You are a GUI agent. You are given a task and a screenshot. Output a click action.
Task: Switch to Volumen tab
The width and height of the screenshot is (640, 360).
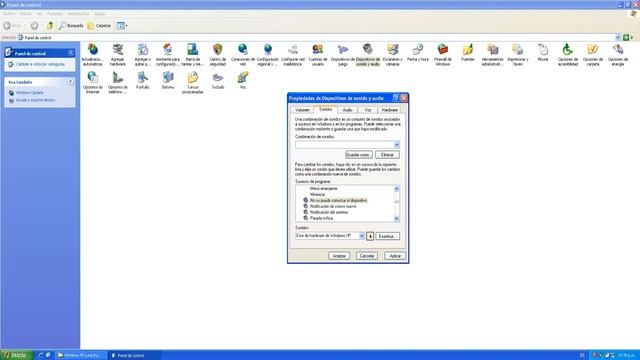pos(302,110)
